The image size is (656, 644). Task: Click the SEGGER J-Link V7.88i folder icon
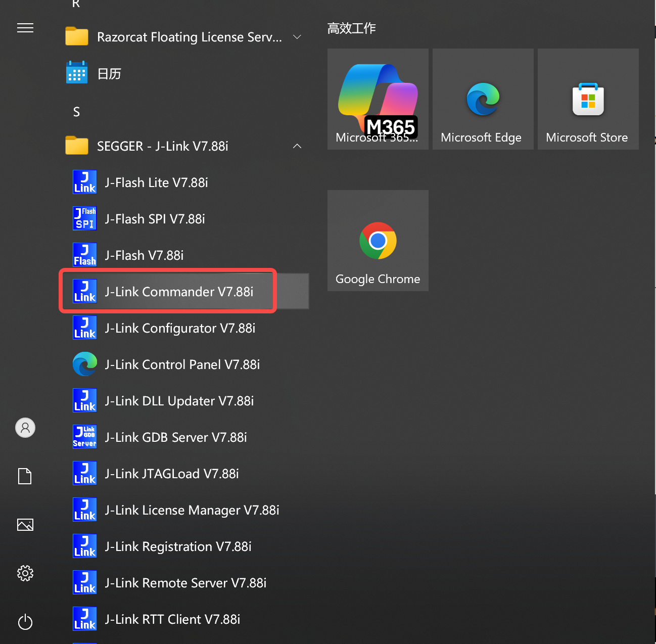coord(77,146)
